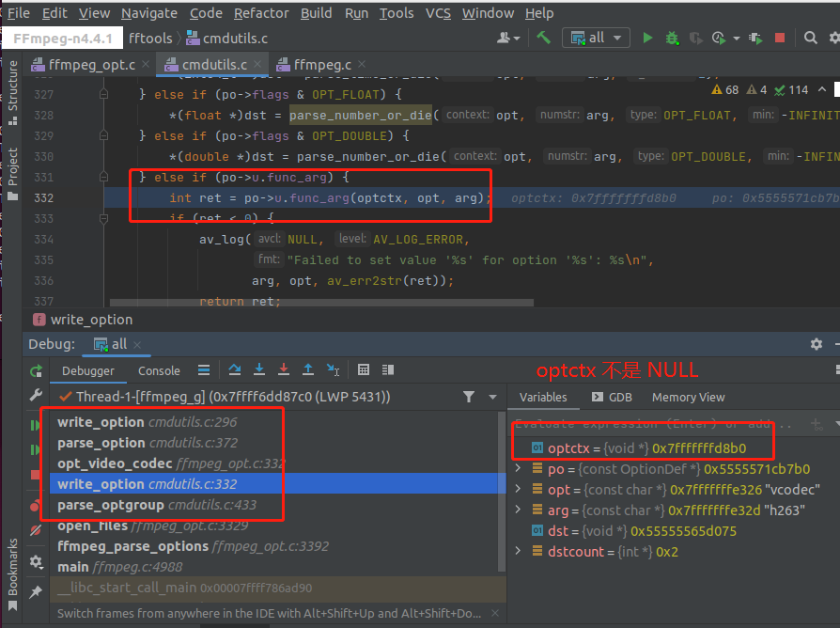Expand the 'po' variable node
Screen dimensions: 840x628
[x=519, y=468]
